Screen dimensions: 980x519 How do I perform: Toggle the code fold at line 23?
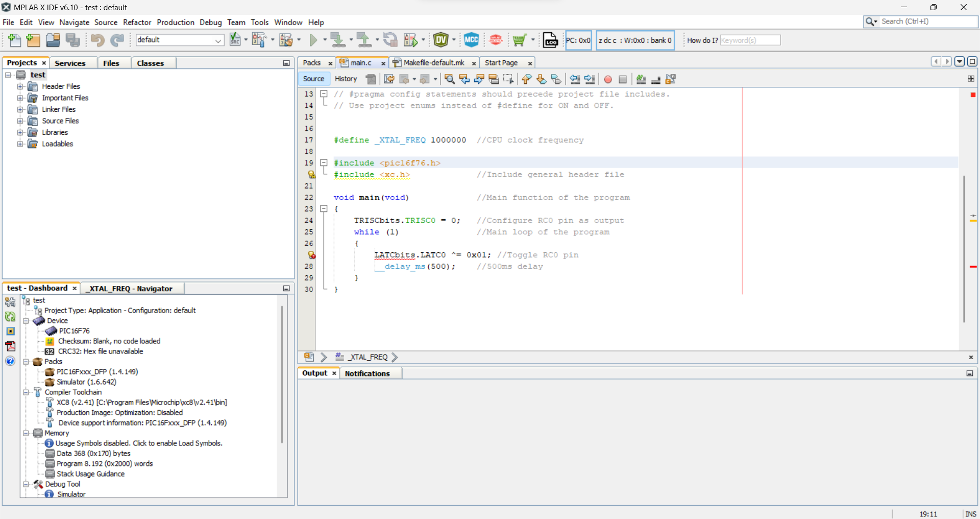(324, 208)
